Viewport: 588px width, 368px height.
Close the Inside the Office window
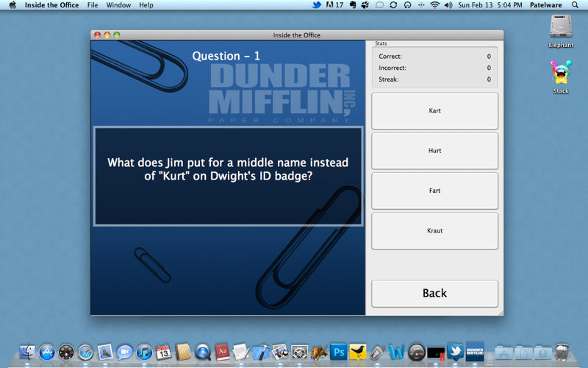(x=98, y=35)
